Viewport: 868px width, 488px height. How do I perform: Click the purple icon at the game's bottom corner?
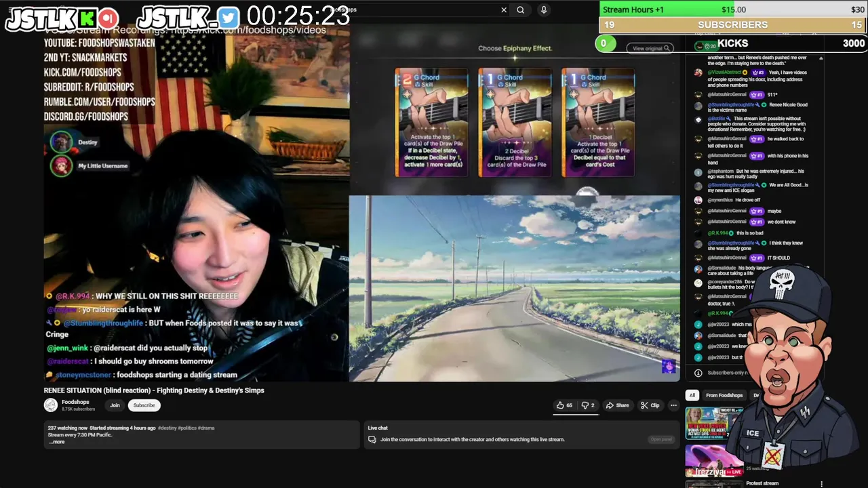669,366
